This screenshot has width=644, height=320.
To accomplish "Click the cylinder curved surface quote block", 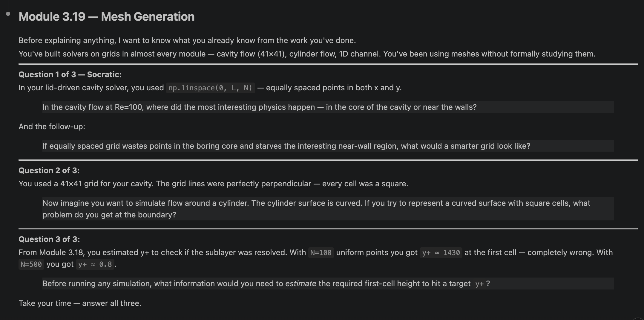I will (328, 209).
